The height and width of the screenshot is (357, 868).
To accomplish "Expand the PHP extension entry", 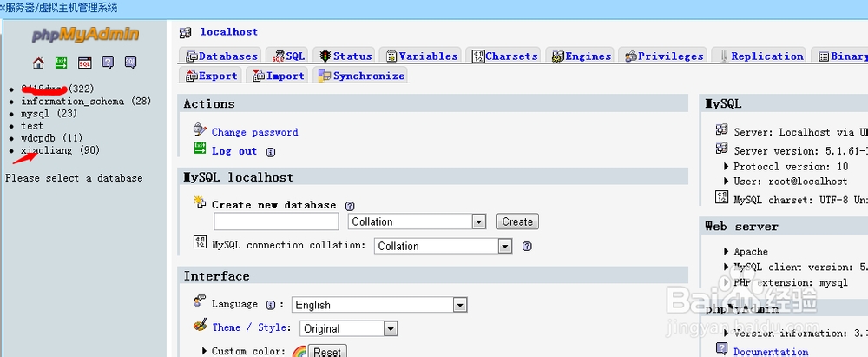I will point(727,282).
